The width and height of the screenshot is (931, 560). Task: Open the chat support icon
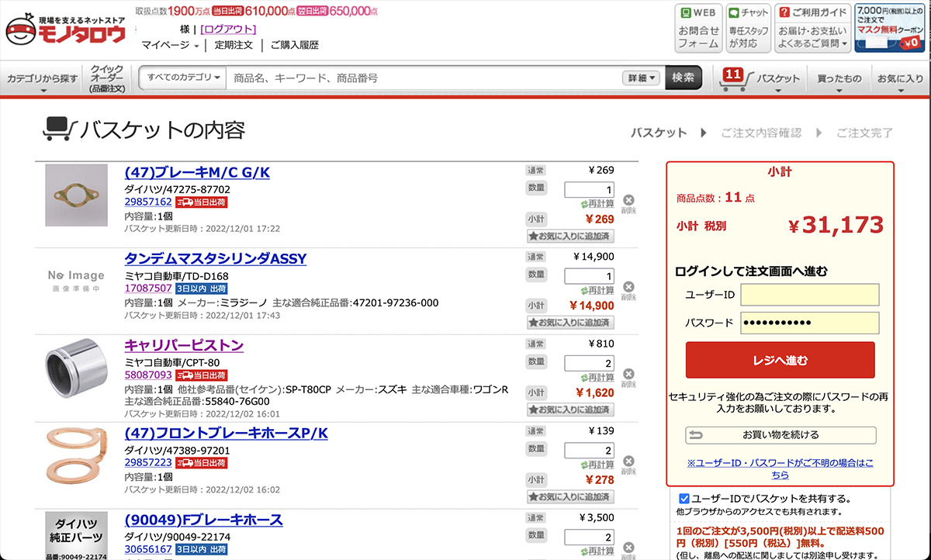(749, 29)
